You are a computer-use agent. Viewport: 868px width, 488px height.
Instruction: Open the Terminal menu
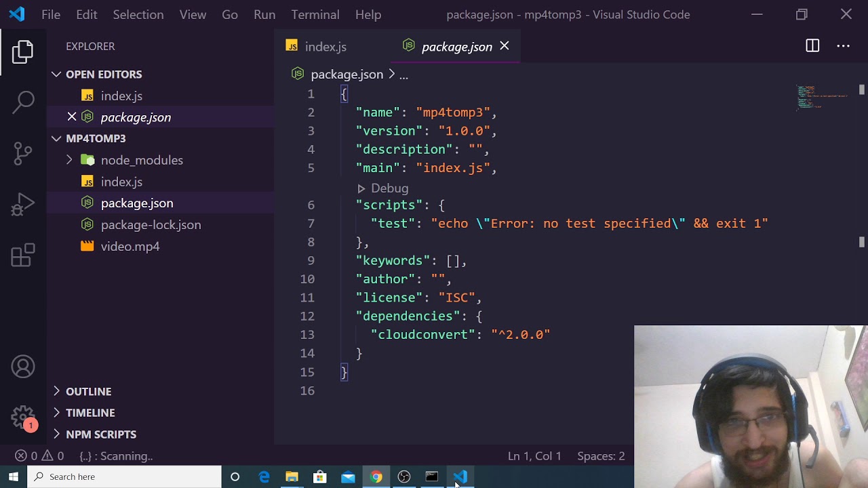tap(315, 14)
